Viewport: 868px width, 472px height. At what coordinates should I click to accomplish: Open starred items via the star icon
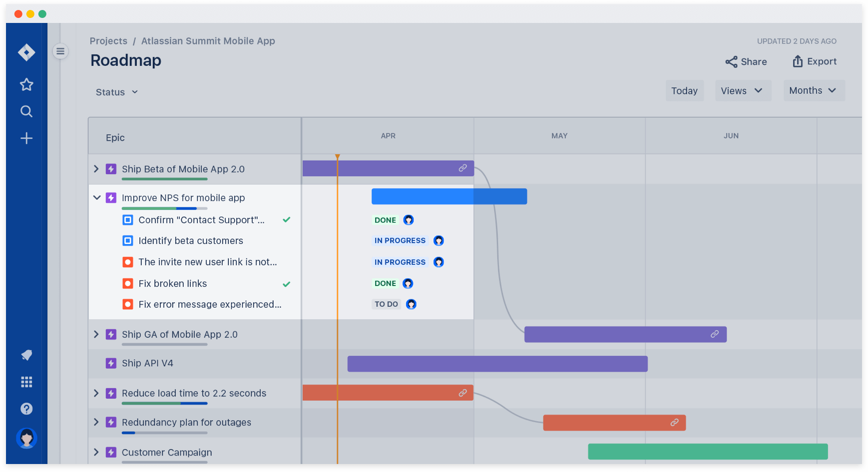pos(26,84)
